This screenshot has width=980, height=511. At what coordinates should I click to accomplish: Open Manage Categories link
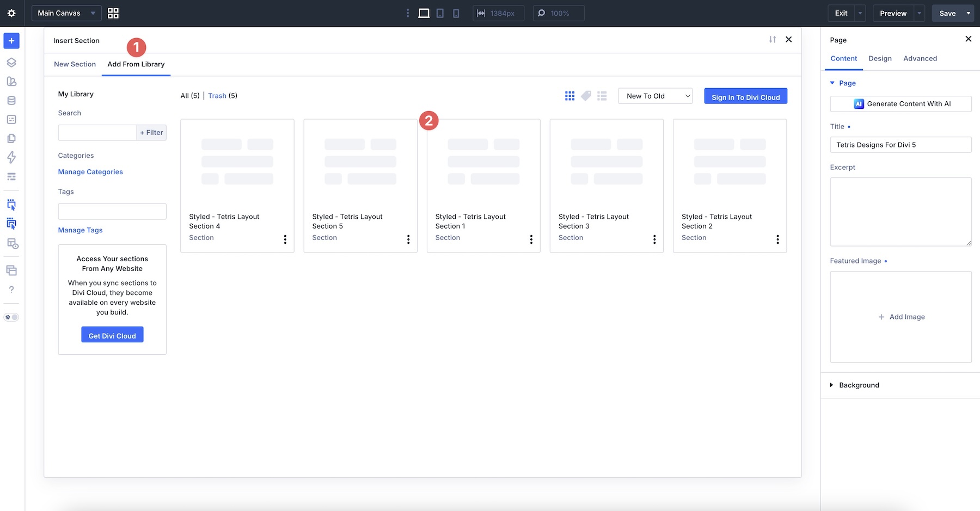(90, 172)
